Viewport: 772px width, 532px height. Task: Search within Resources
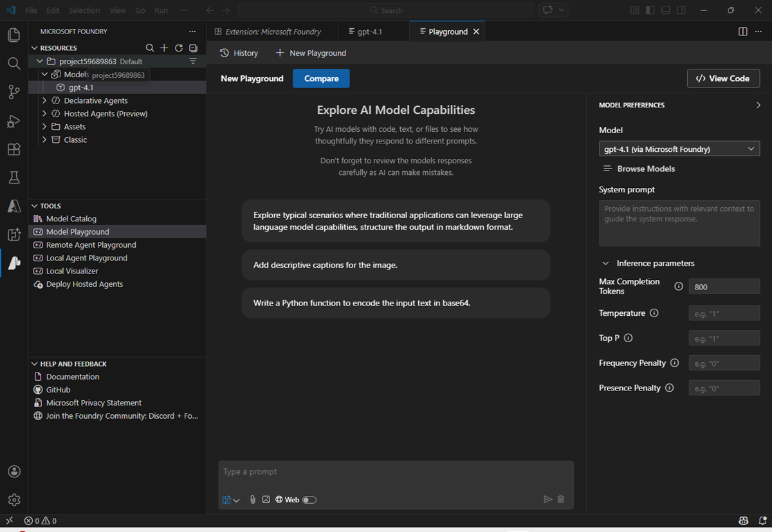point(150,48)
